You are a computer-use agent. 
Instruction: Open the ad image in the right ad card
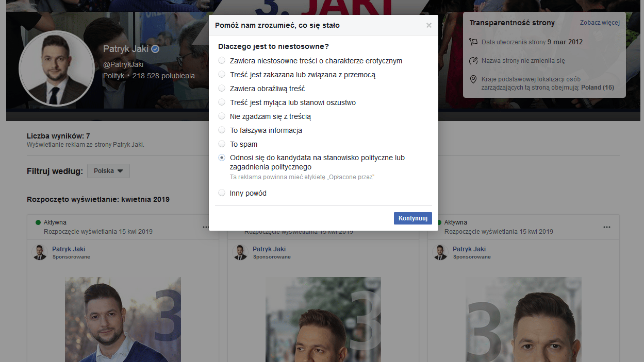click(x=523, y=319)
